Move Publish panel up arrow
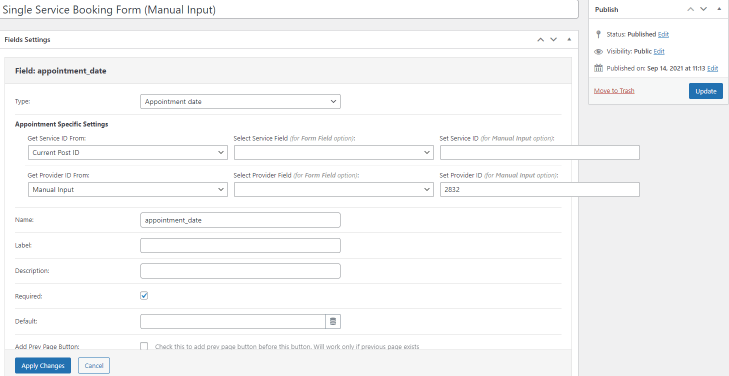 pos(690,9)
